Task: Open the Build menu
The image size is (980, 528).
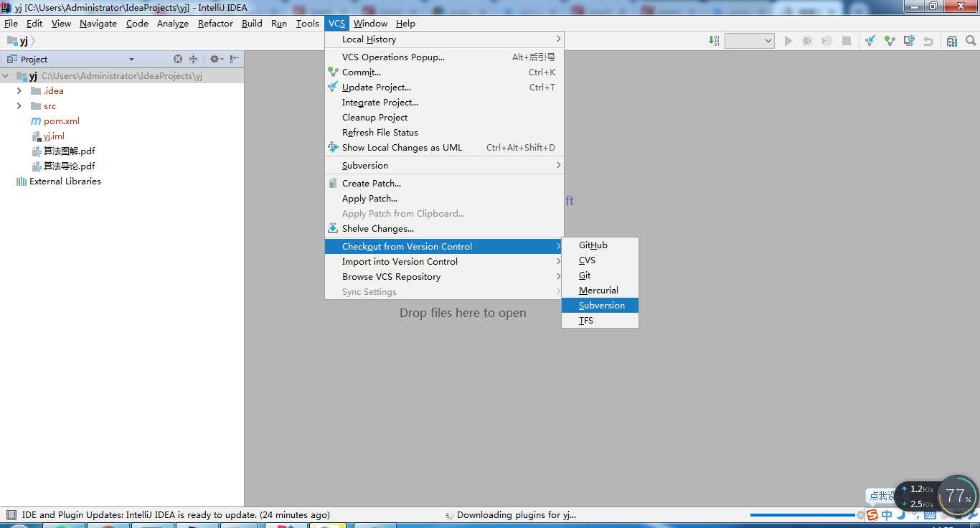Action: [252, 23]
